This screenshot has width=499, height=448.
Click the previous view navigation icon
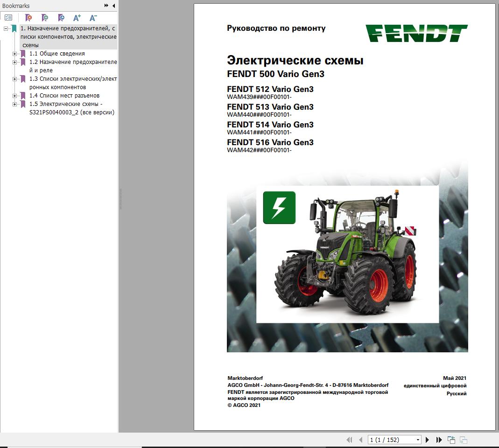[x=451, y=440]
